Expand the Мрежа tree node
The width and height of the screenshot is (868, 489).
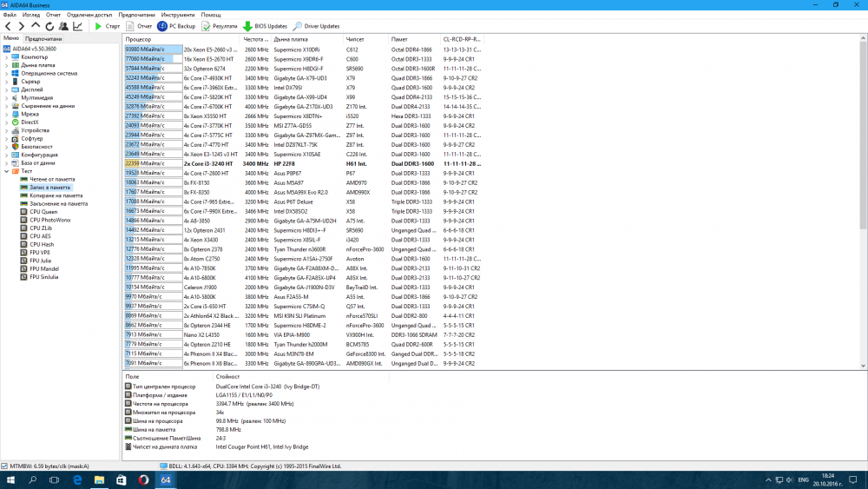coord(7,114)
